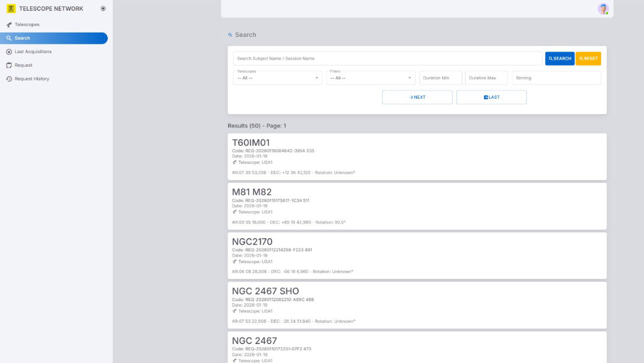Image resolution: width=644 pixels, height=363 pixels.
Task: Expand the Telescopes dropdown
Action: [277, 78]
